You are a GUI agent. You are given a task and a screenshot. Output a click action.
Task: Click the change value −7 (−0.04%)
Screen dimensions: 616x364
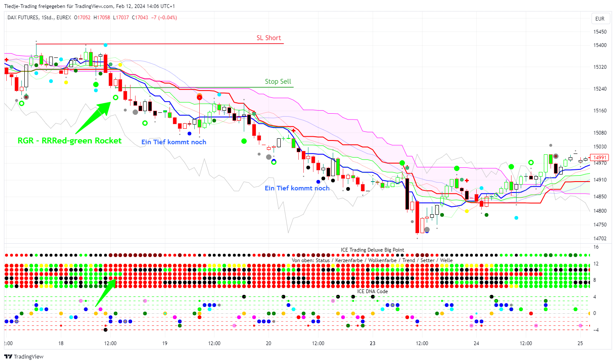164,18
